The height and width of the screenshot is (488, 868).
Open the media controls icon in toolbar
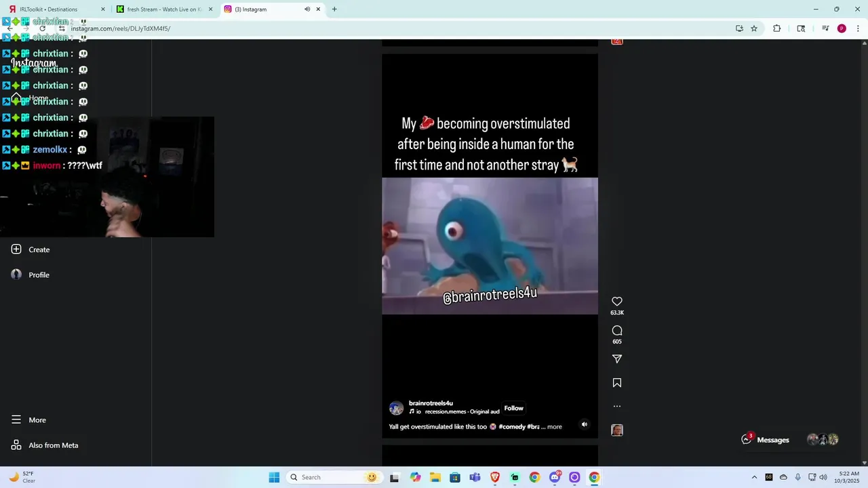click(x=825, y=28)
